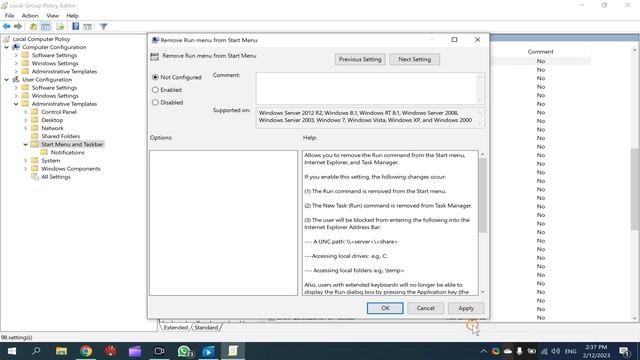The height and width of the screenshot is (360, 640).
Task: Click the Previous Setting button
Action: [360, 59]
